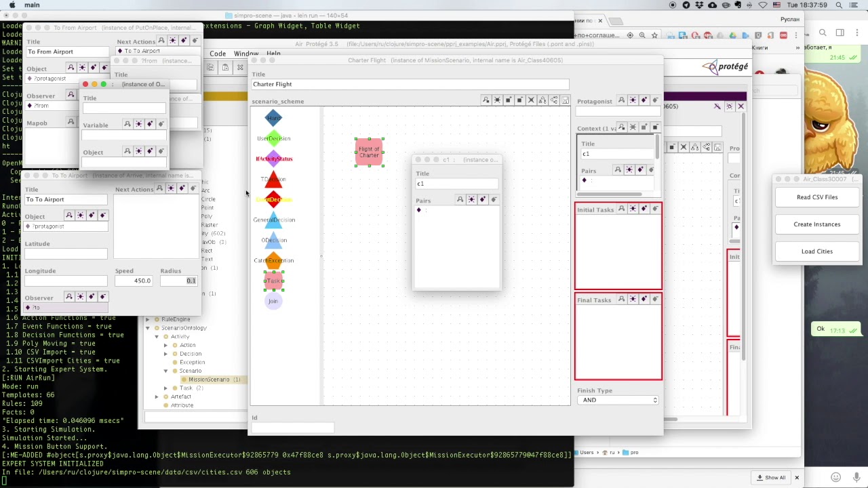Open the Code menu in Protégé
This screenshot has height=488, width=868.
[218, 54]
